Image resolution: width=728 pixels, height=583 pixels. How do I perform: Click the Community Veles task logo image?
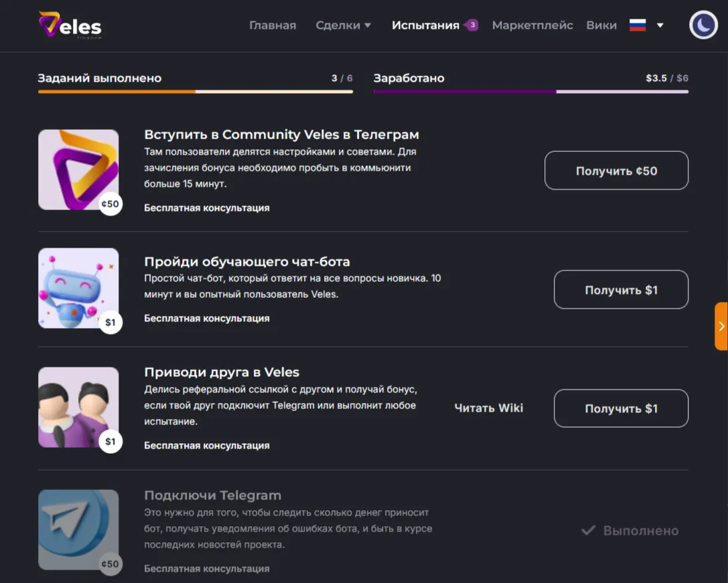78,169
